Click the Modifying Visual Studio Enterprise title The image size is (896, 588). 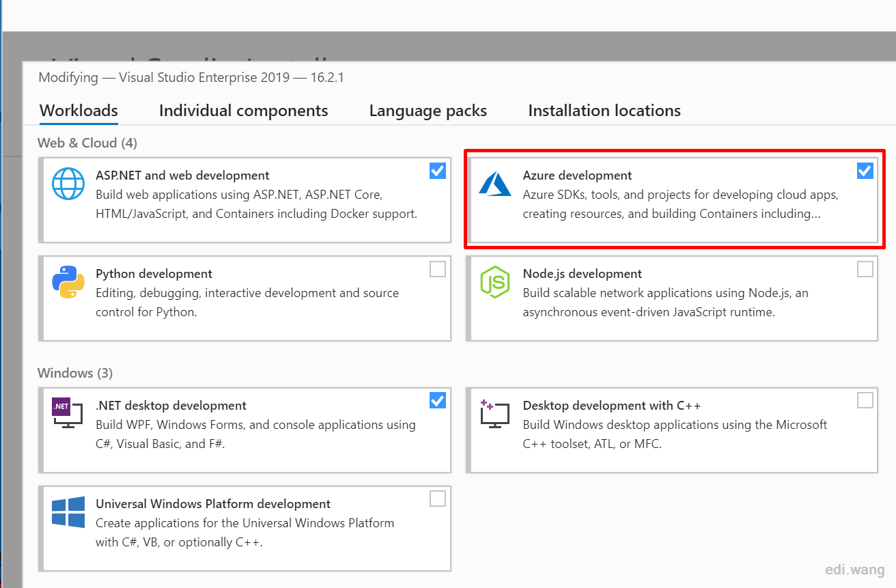click(191, 77)
